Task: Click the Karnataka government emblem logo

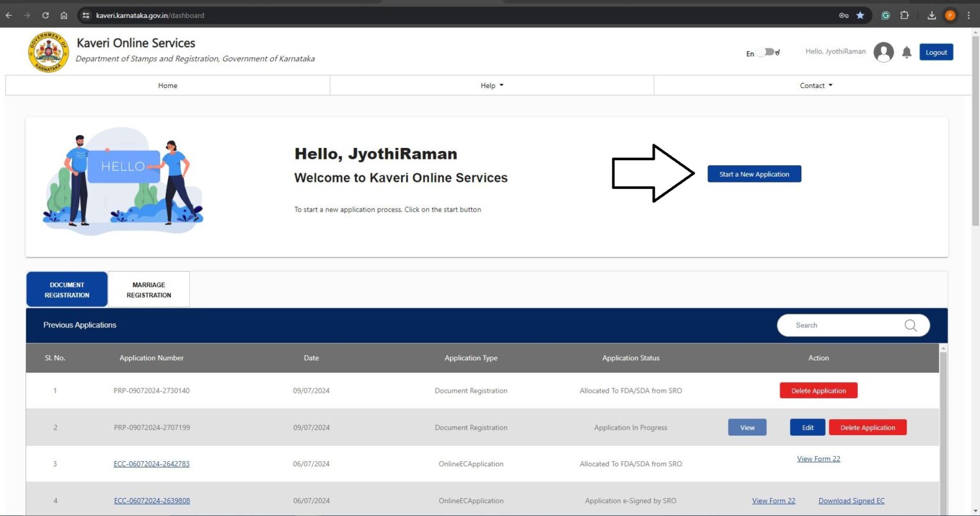Action: coord(48,52)
